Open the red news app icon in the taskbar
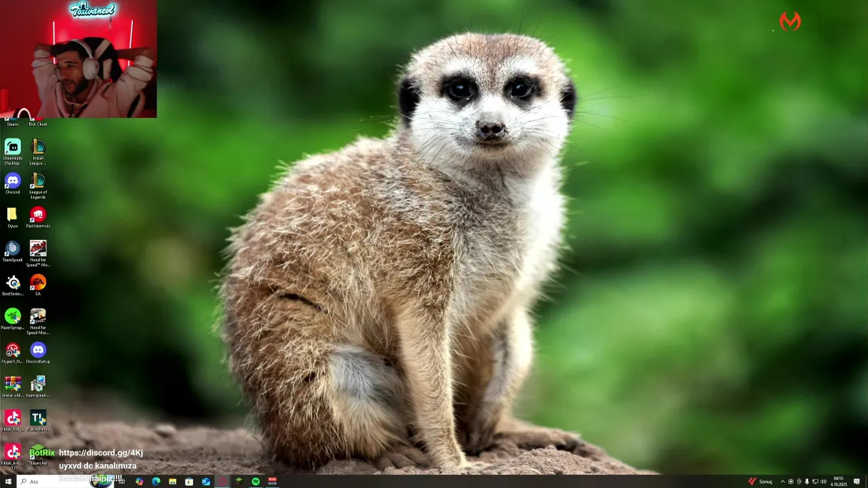Screen dimensions: 868x488 click(x=272, y=482)
